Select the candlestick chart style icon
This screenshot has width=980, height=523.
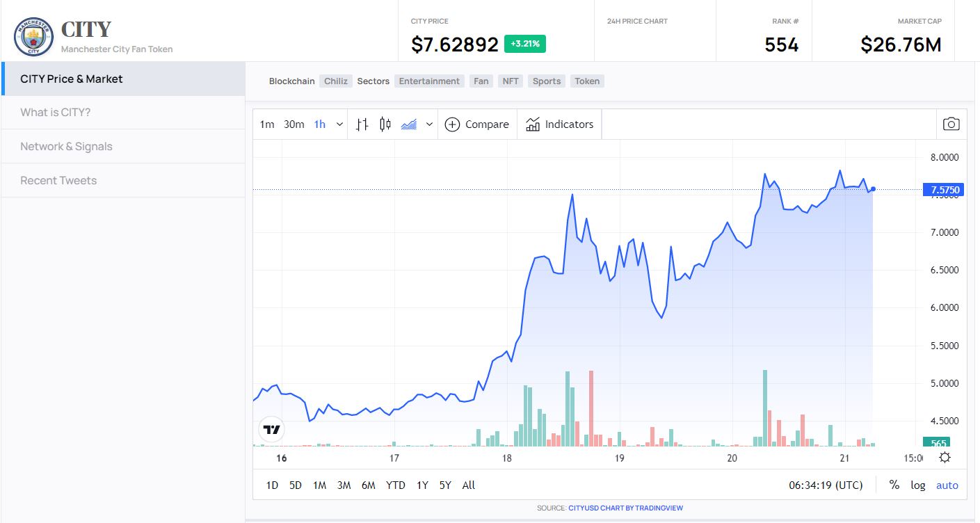pyautogui.click(x=385, y=124)
